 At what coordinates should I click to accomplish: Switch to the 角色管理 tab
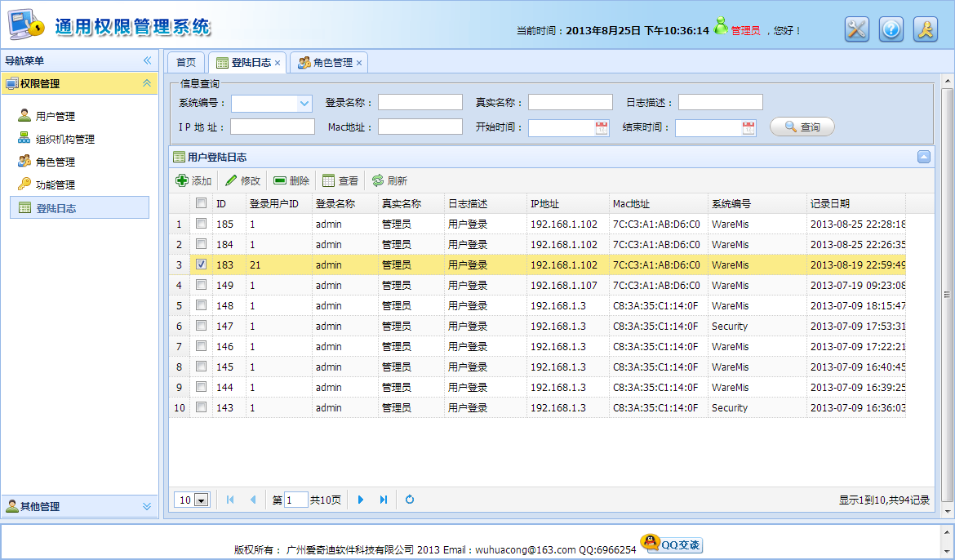coord(330,63)
